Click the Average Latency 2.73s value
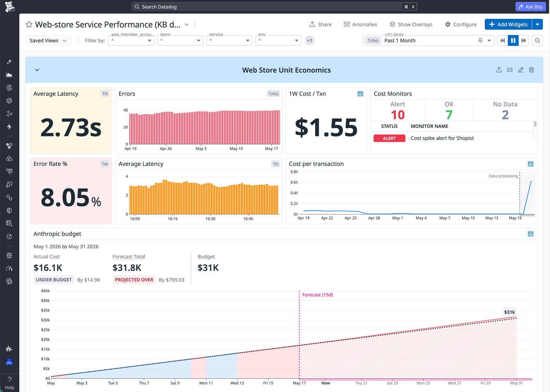 [71, 128]
